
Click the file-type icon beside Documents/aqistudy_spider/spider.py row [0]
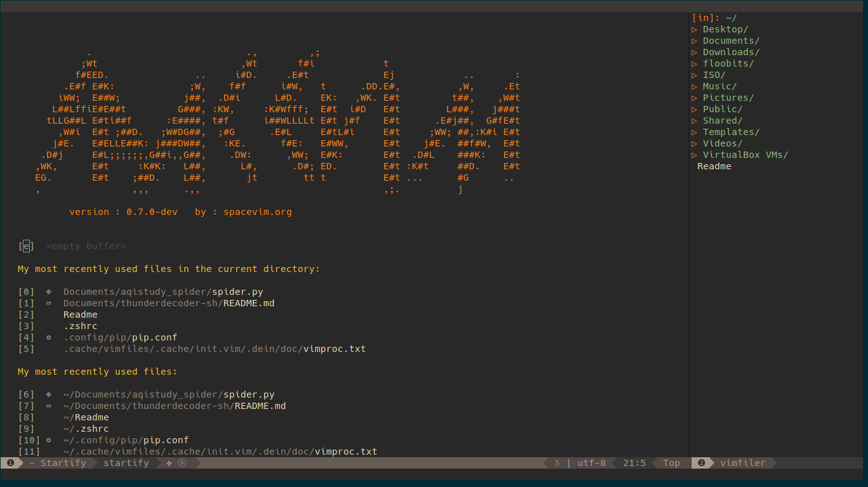click(x=49, y=292)
